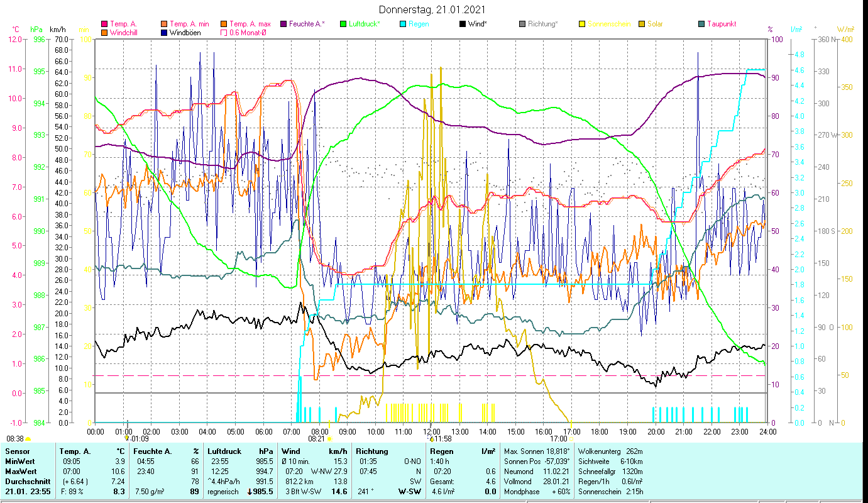This screenshot has height=503, width=868.
Task: Select the Regen column header in table
Action: (x=441, y=451)
